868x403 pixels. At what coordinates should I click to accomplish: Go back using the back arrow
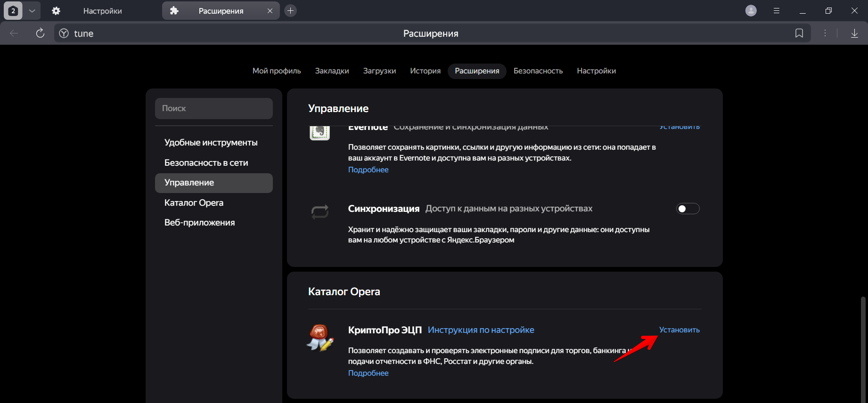point(14,33)
